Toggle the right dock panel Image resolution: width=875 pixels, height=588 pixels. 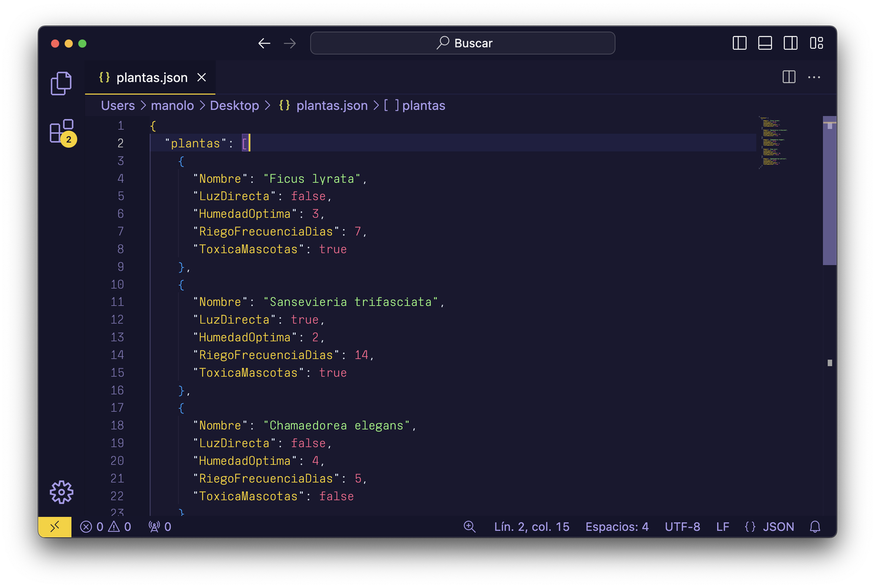point(791,43)
